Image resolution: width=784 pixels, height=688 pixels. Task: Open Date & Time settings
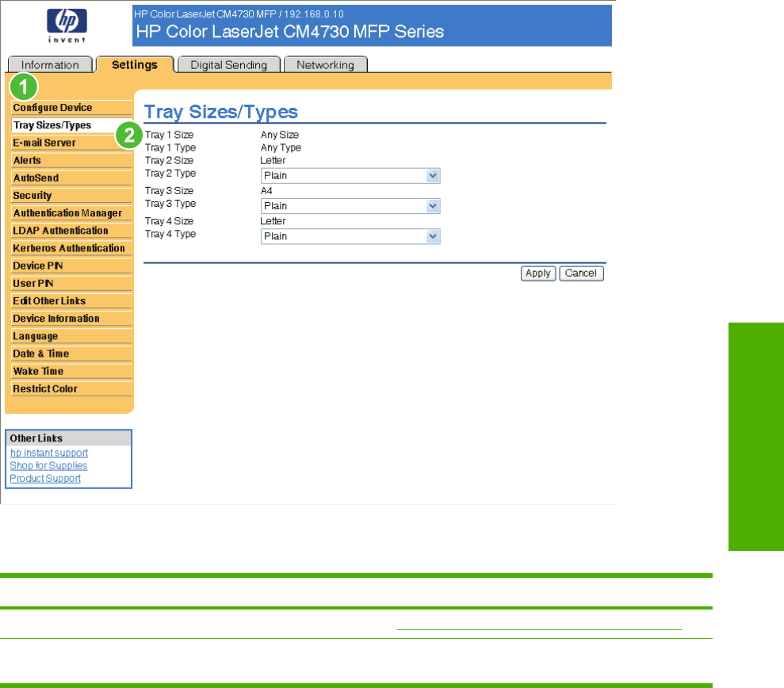pyautogui.click(x=71, y=354)
